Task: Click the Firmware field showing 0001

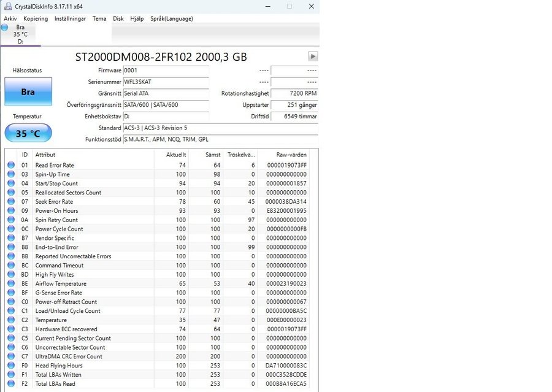Action: coord(166,71)
